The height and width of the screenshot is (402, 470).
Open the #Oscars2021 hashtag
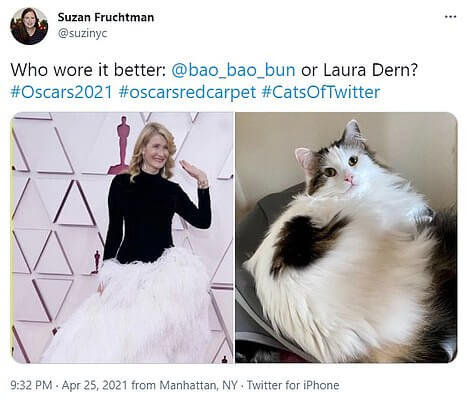click(x=62, y=92)
